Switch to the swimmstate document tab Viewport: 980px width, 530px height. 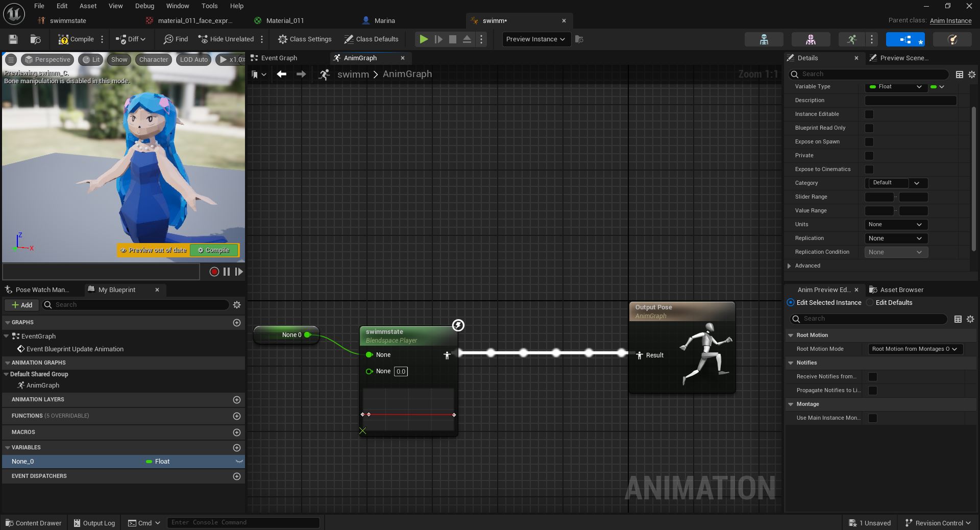coord(67,21)
